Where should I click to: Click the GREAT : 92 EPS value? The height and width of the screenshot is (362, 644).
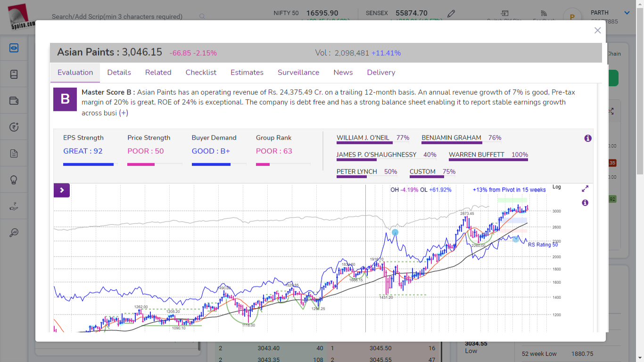click(83, 151)
